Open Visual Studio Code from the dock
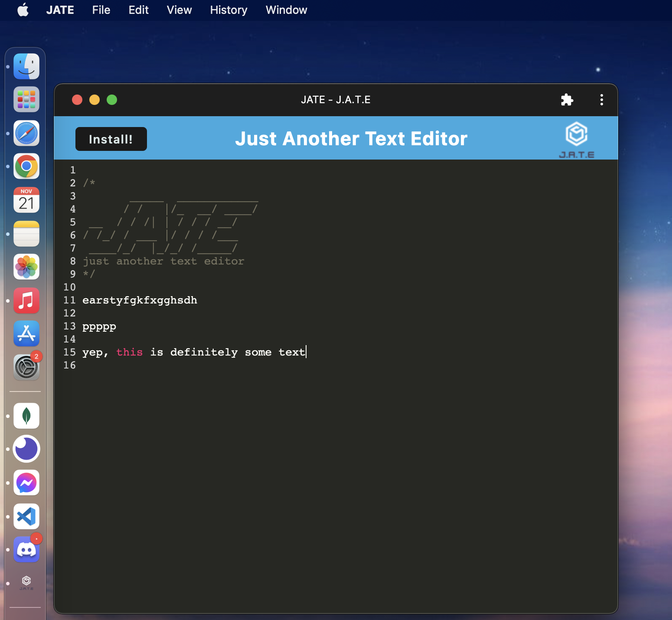The image size is (672, 620). tap(26, 516)
